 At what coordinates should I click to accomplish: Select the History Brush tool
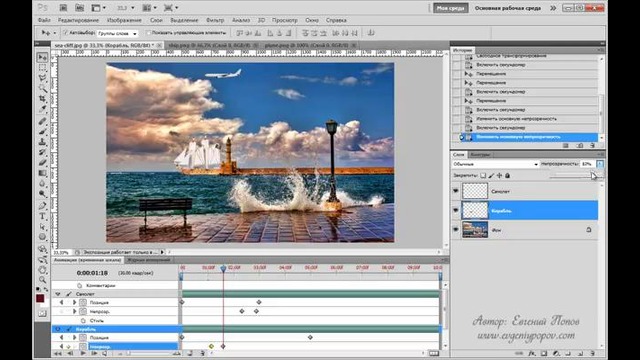coord(42,152)
